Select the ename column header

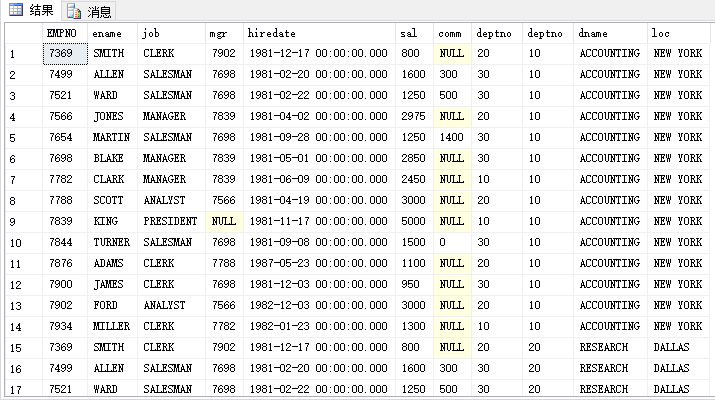(x=113, y=33)
